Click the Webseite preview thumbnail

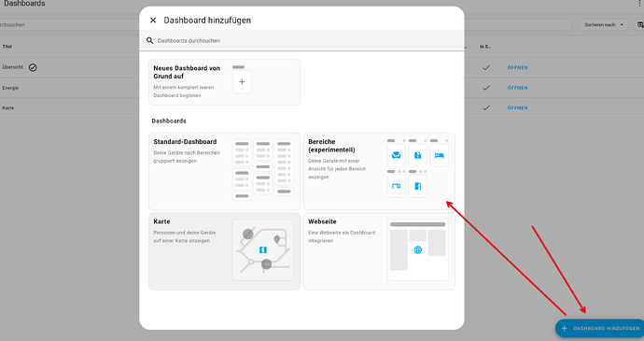[418, 250]
